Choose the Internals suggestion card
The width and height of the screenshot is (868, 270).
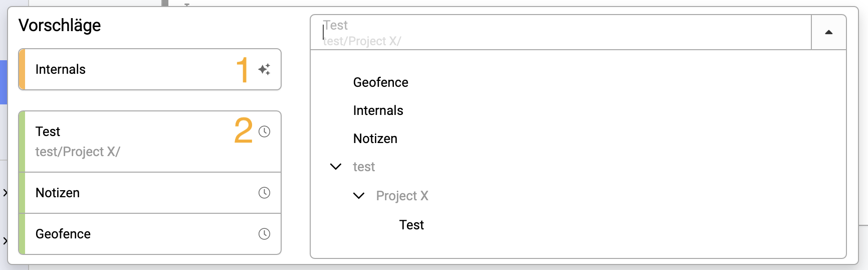150,69
